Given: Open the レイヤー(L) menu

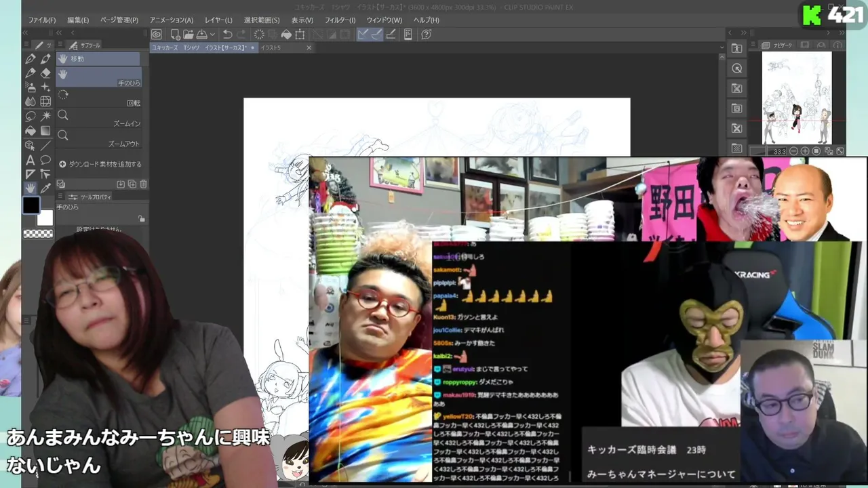Looking at the screenshot, I should point(218,20).
